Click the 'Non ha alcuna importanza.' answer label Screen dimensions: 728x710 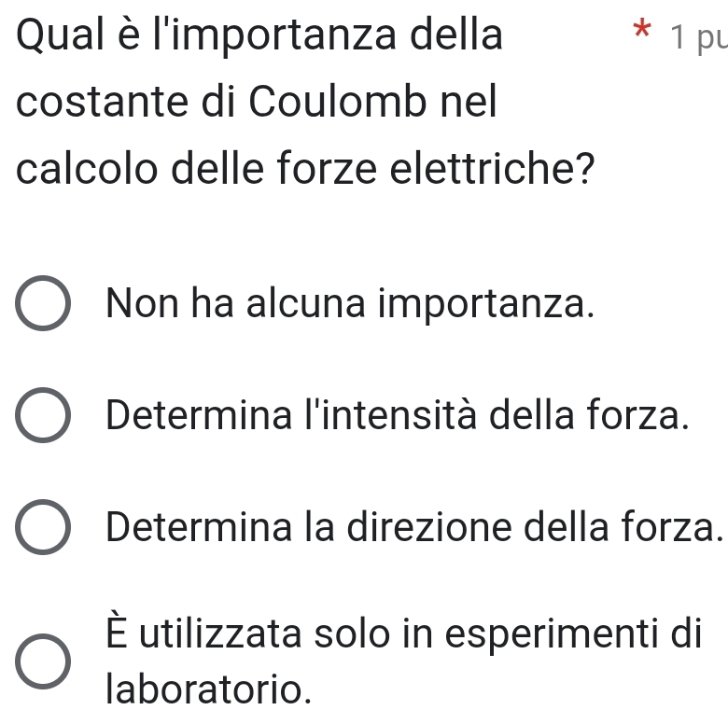coord(350,304)
